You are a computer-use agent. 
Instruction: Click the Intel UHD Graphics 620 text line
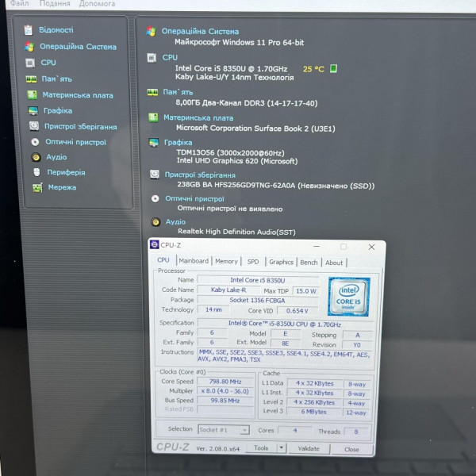pyautogui.click(x=237, y=161)
